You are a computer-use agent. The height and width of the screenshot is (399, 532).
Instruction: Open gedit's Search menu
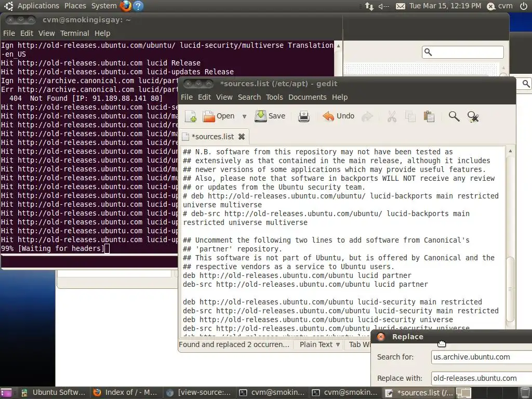249,97
